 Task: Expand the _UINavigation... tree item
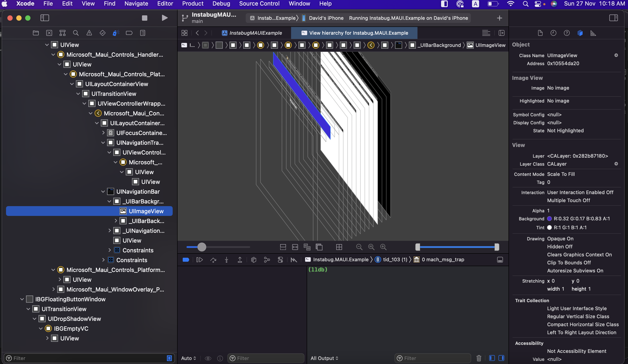pos(109,231)
